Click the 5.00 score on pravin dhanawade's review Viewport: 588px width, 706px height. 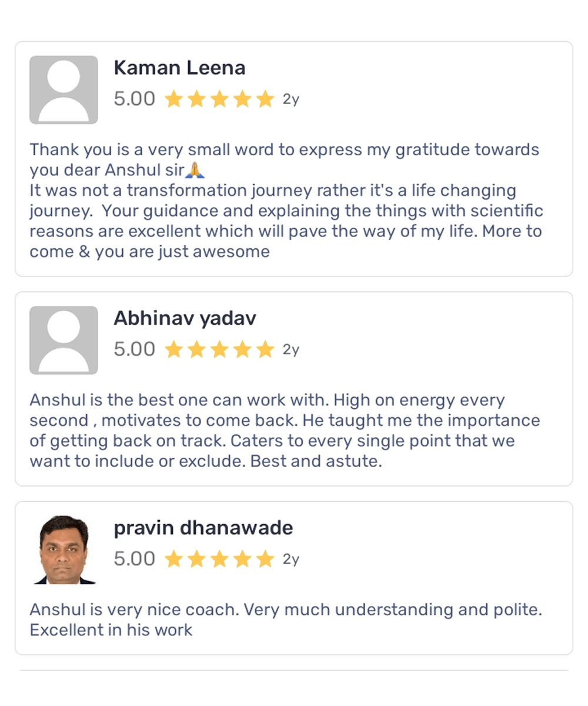click(134, 559)
